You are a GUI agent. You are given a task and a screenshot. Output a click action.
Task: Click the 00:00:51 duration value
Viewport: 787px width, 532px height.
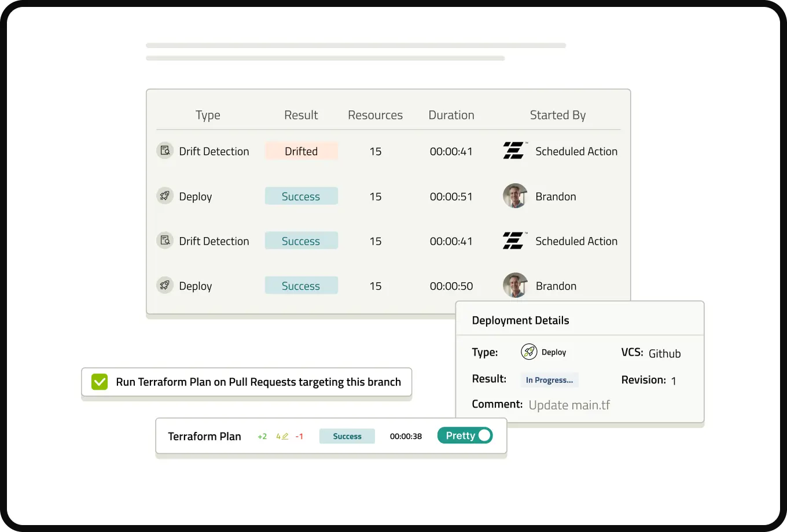coord(451,197)
